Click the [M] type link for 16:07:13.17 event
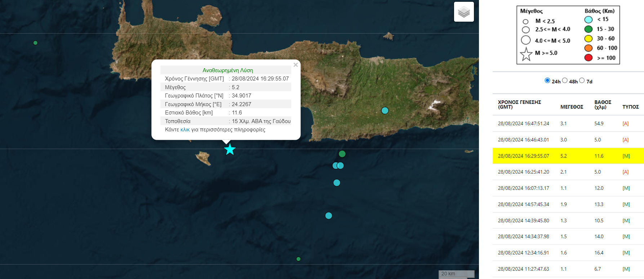 click(x=626, y=188)
